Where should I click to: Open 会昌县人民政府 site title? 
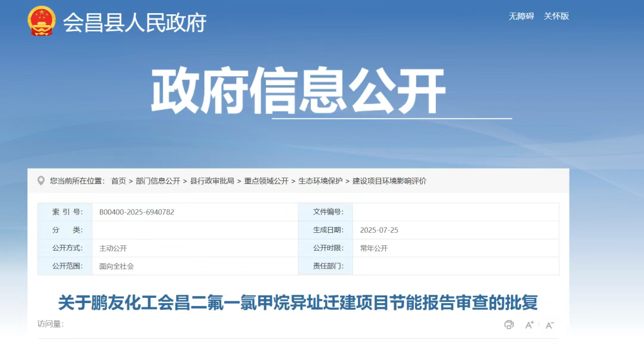click(134, 22)
